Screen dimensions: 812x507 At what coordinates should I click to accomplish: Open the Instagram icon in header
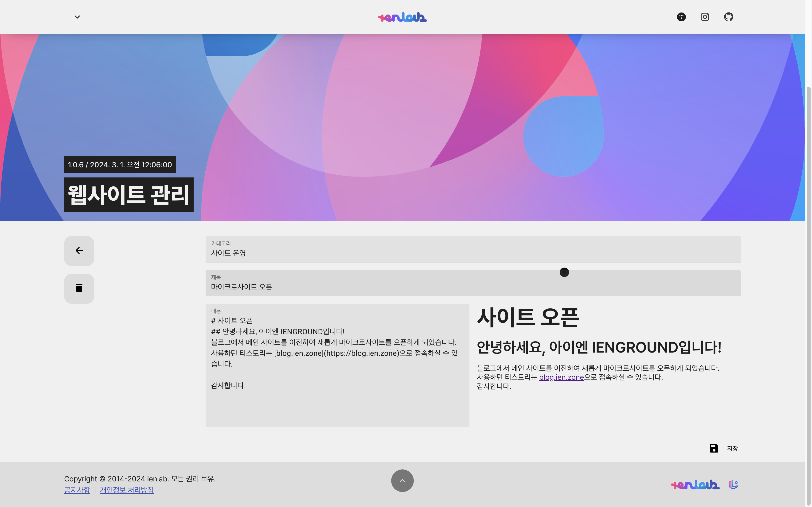pyautogui.click(x=705, y=17)
